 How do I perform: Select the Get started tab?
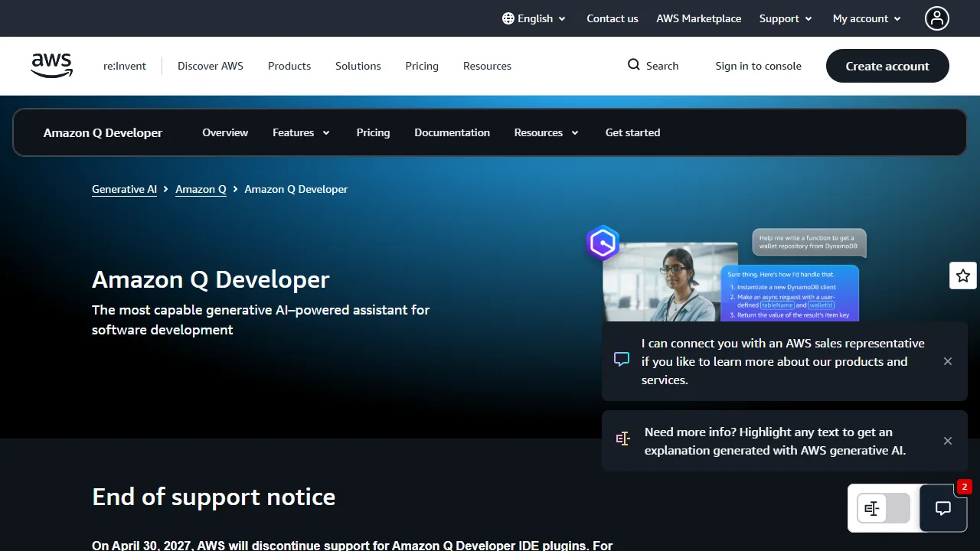pos(632,132)
